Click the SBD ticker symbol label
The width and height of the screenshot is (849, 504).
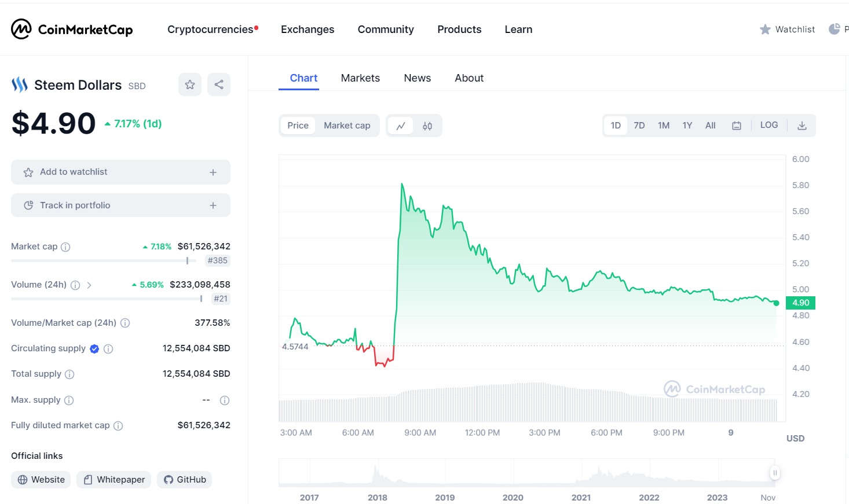(137, 86)
